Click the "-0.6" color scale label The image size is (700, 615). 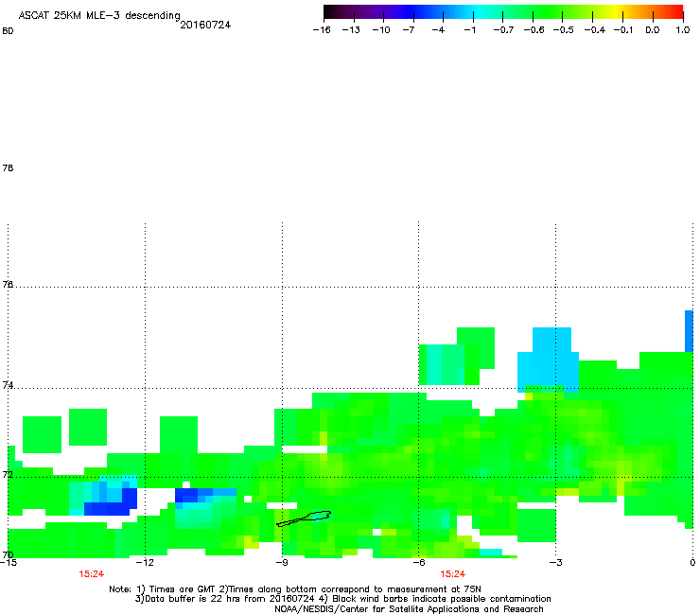pos(534,30)
